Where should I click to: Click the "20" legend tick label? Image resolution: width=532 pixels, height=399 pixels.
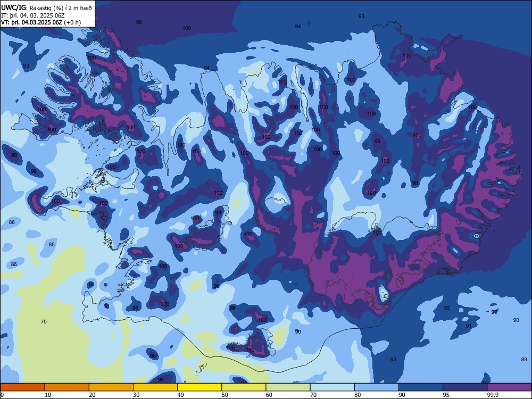tap(92, 395)
